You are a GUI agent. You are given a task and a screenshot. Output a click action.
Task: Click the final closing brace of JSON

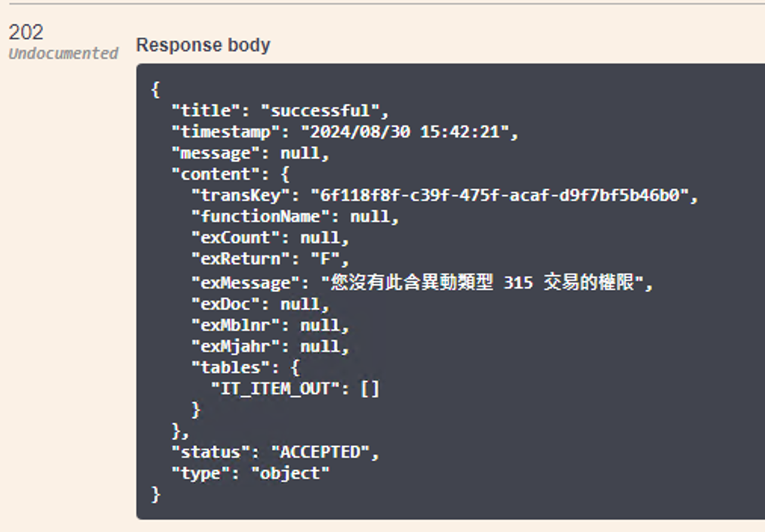(x=156, y=494)
